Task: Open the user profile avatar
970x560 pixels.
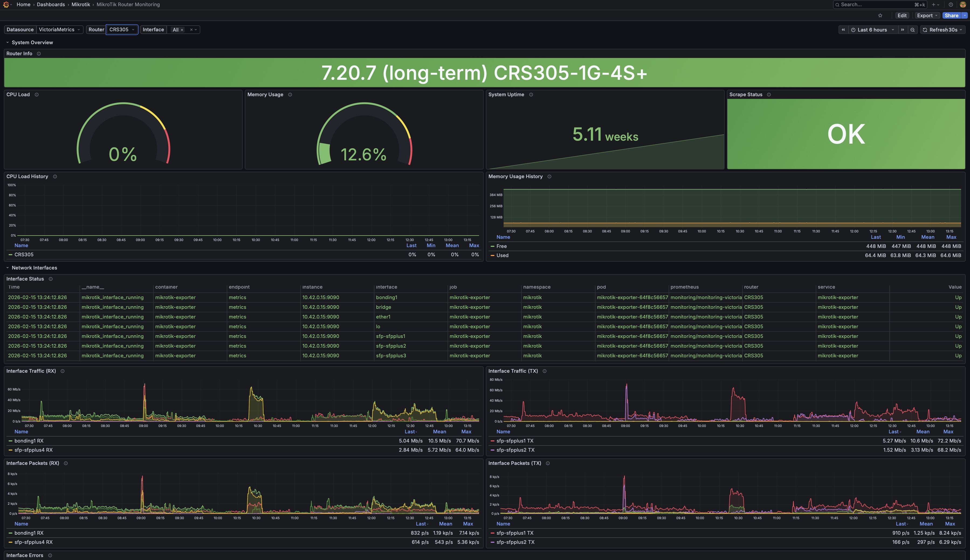Action: pos(963,5)
